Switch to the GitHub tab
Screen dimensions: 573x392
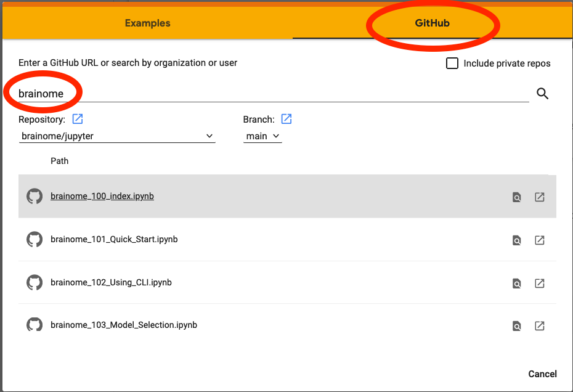pyautogui.click(x=433, y=23)
